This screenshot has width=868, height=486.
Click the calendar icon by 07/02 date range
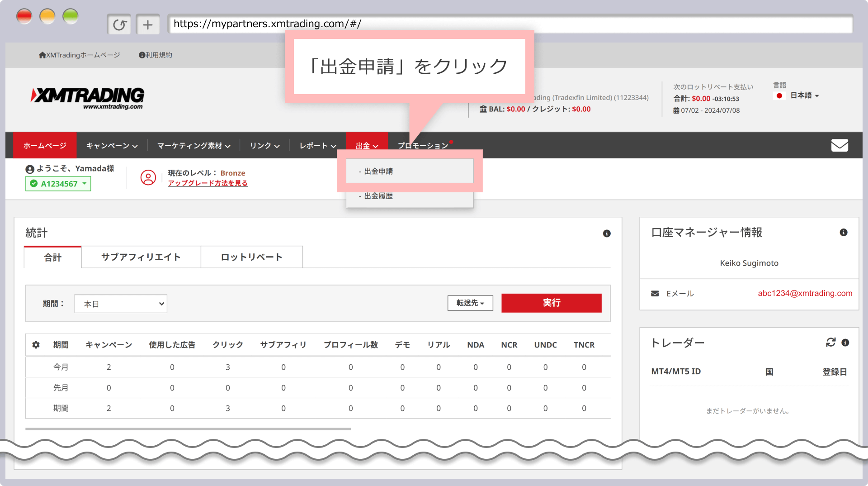coord(676,110)
